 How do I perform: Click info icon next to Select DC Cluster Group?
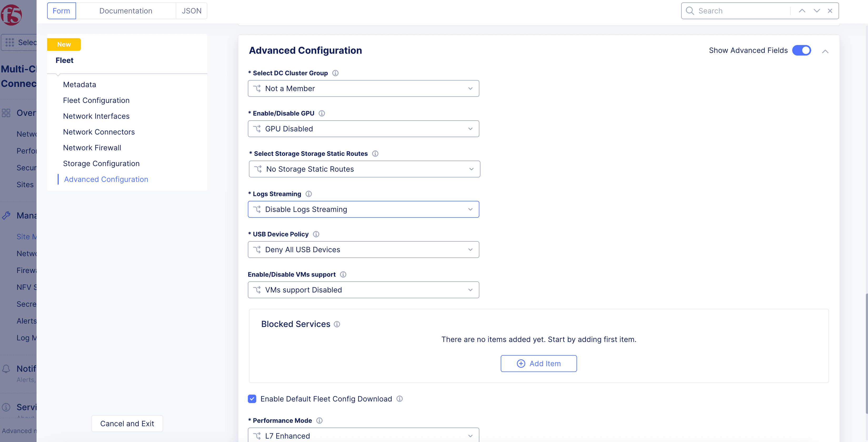pyautogui.click(x=335, y=73)
